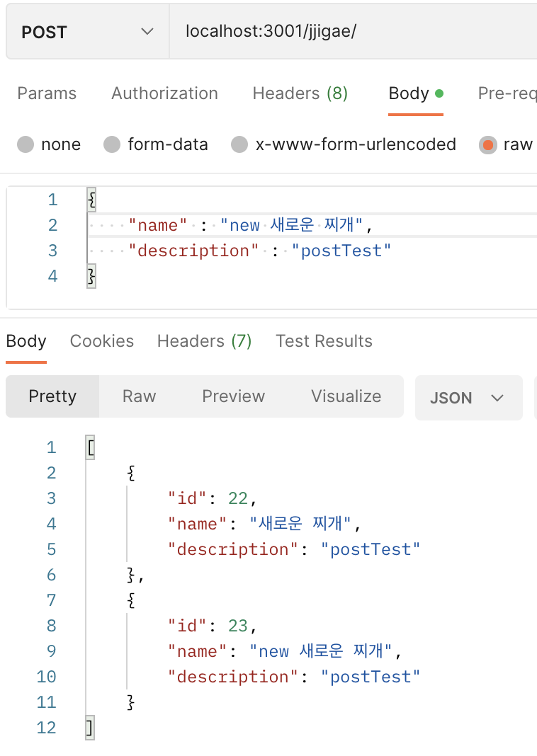Open the Test Results tab

point(324,341)
